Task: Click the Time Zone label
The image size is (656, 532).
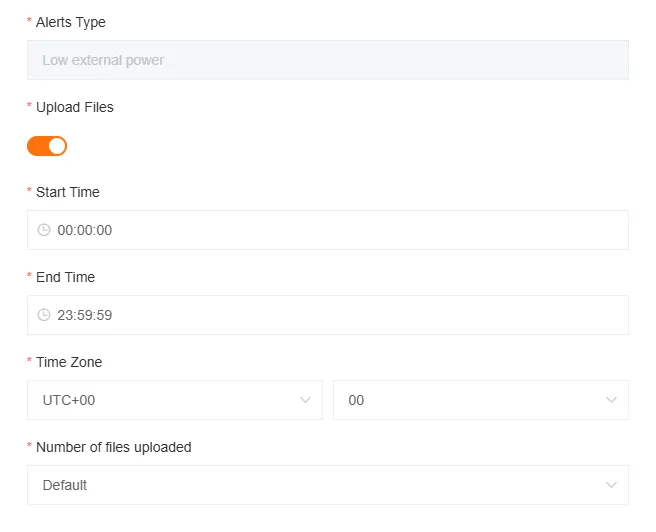Action: point(68,362)
